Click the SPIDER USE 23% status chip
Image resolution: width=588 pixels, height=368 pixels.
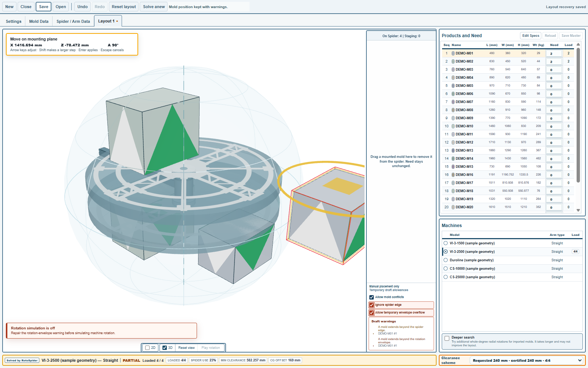pyautogui.click(x=203, y=360)
